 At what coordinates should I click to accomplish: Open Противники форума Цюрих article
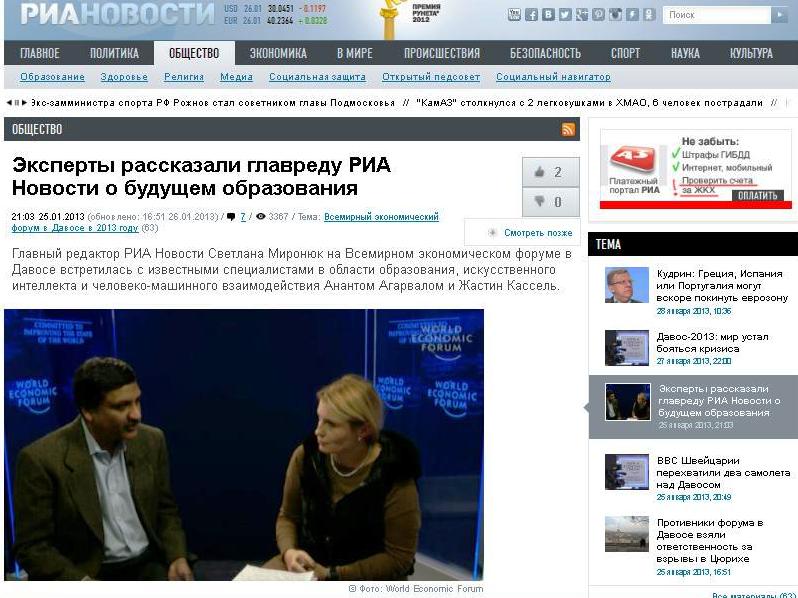[x=710, y=540]
